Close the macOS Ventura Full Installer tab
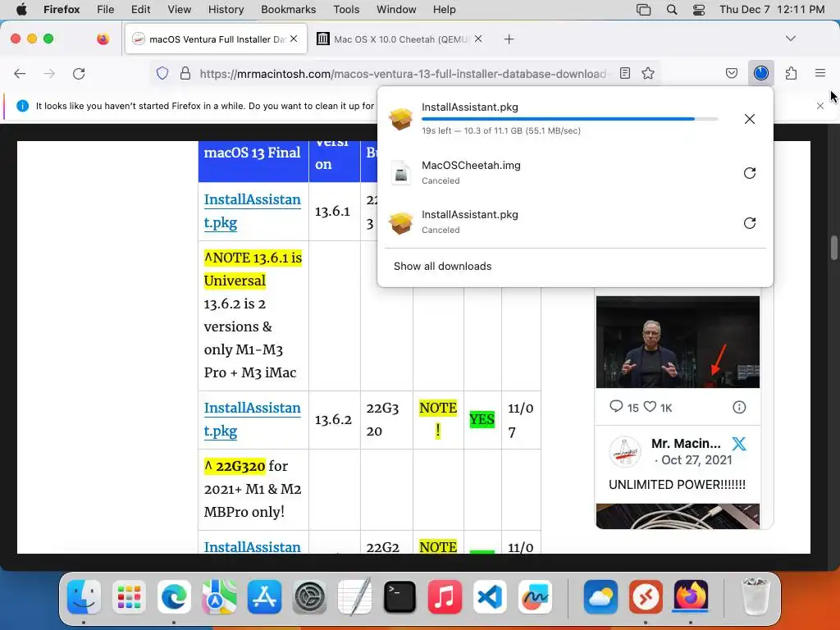The width and height of the screenshot is (840, 630). [294, 39]
